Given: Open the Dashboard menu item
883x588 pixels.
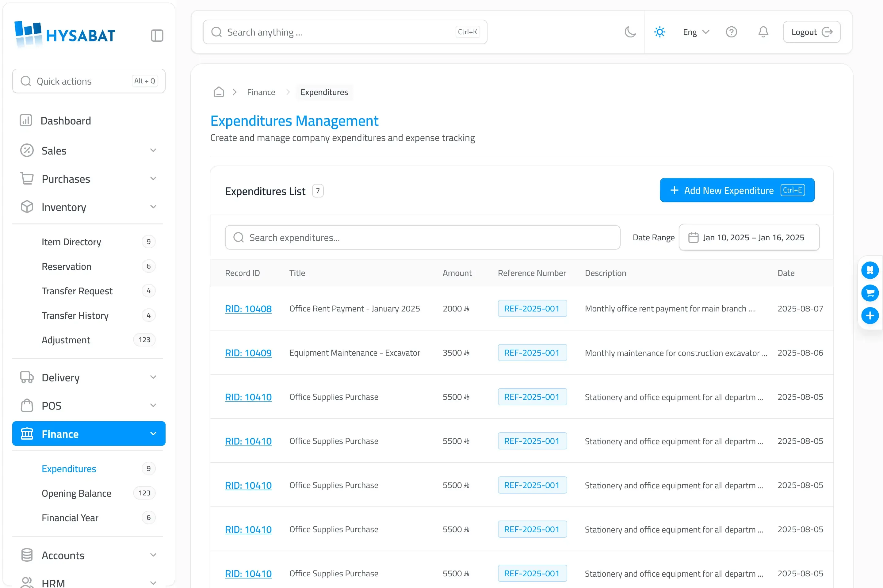Looking at the screenshot, I should pyautogui.click(x=89, y=121).
